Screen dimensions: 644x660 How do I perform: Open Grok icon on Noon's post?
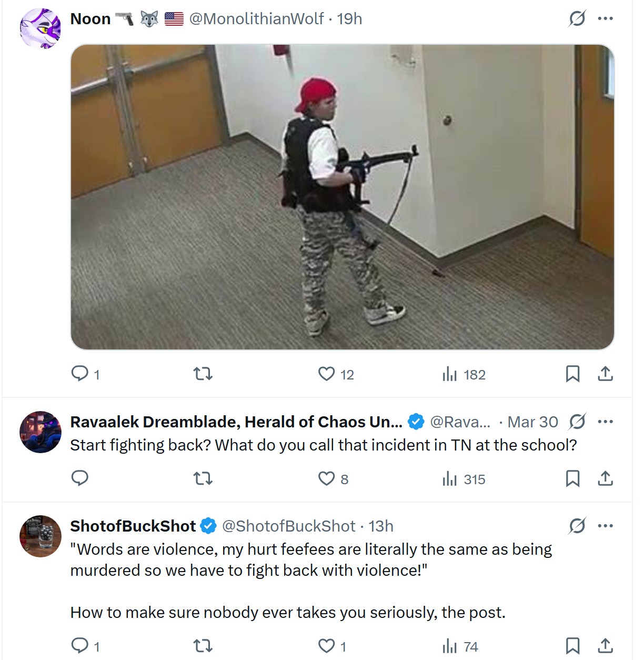(577, 19)
